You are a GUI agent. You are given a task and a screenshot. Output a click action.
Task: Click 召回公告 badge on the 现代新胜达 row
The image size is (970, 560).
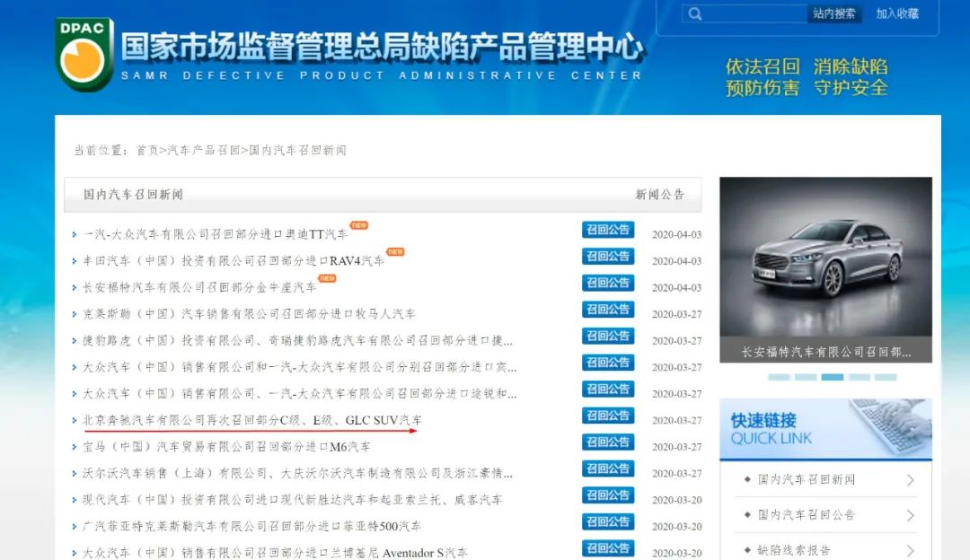608,495
